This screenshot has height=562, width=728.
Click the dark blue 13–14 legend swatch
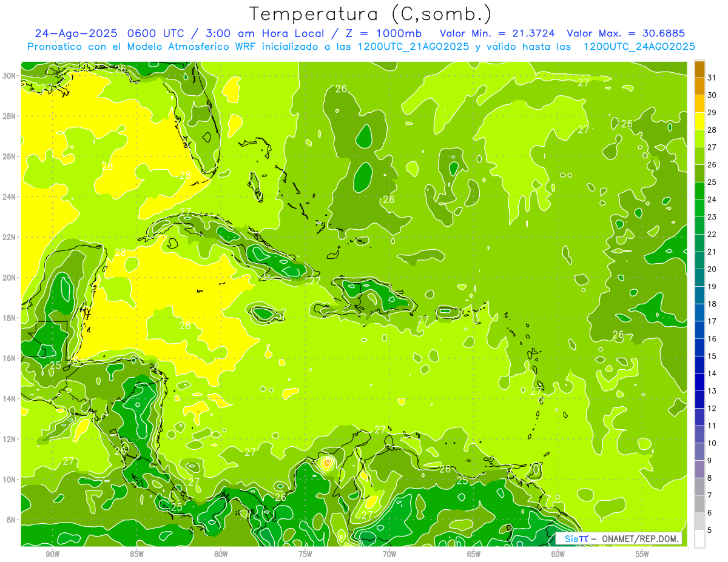699,382
